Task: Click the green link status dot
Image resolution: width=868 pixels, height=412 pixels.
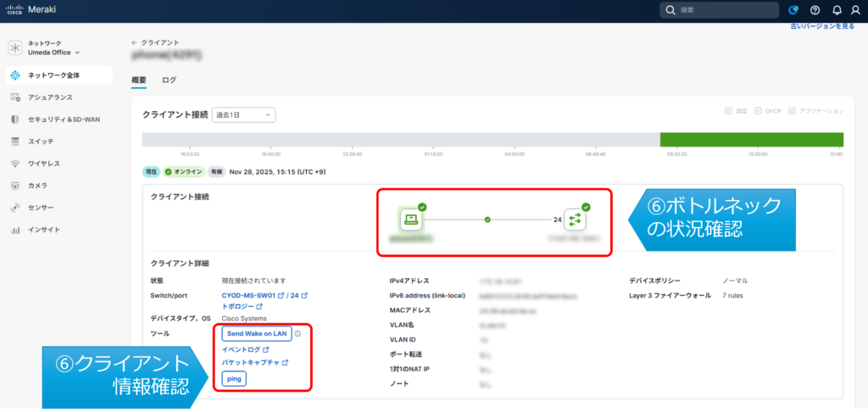Action: pyautogui.click(x=487, y=220)
